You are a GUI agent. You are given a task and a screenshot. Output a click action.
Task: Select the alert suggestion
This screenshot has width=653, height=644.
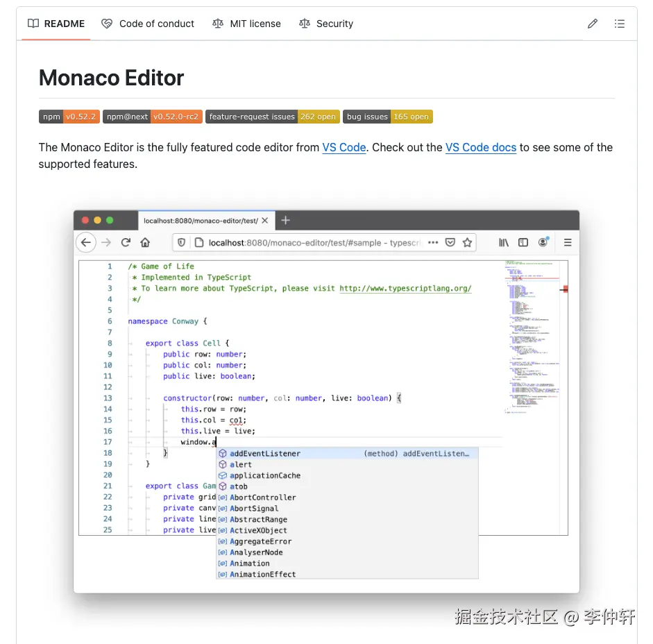[347, 464]
